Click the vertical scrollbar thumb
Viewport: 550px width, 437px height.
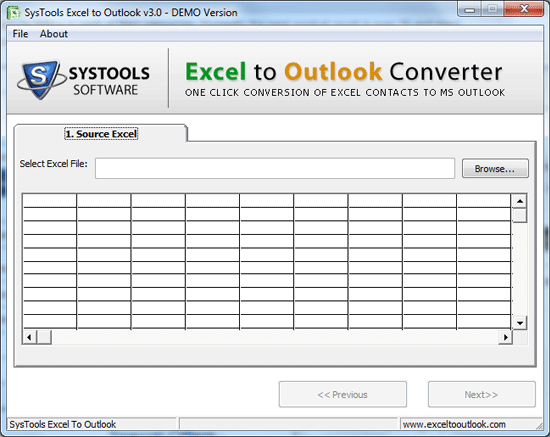point(520,215)
